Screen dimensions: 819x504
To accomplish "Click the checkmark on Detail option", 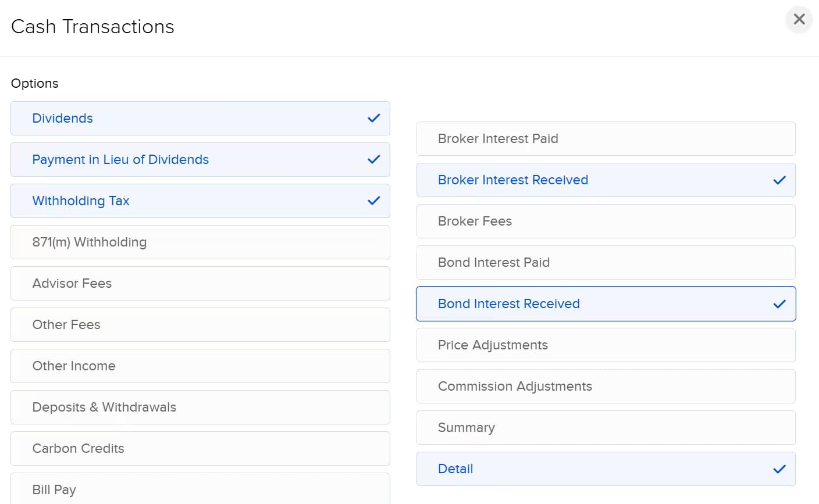I will (779, 469).
